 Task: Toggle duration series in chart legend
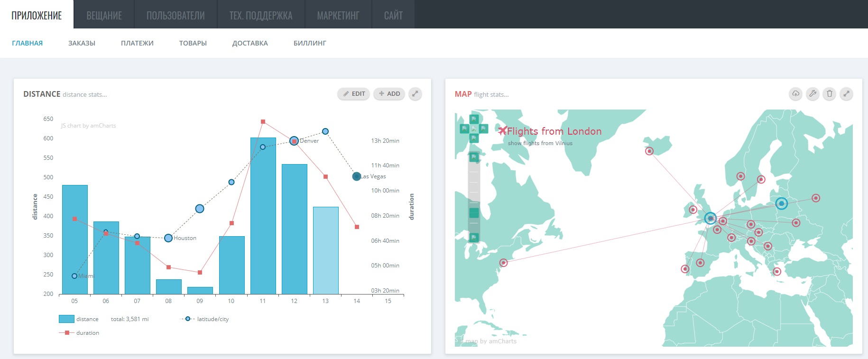click(x=79, y=333)
